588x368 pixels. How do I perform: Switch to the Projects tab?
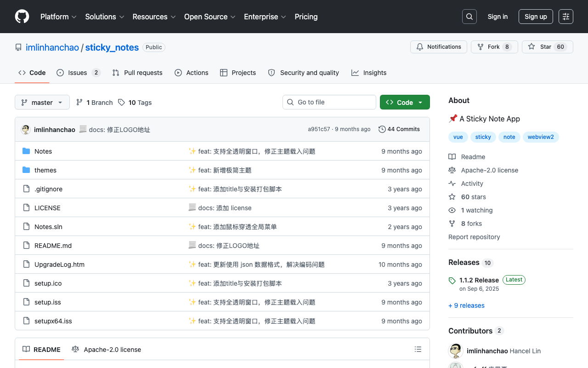pos(238,73)
